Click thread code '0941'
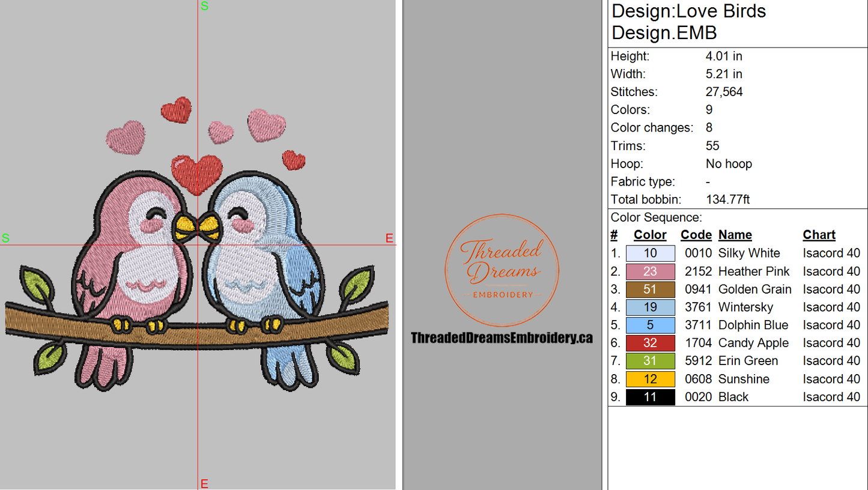 [698, 289]
